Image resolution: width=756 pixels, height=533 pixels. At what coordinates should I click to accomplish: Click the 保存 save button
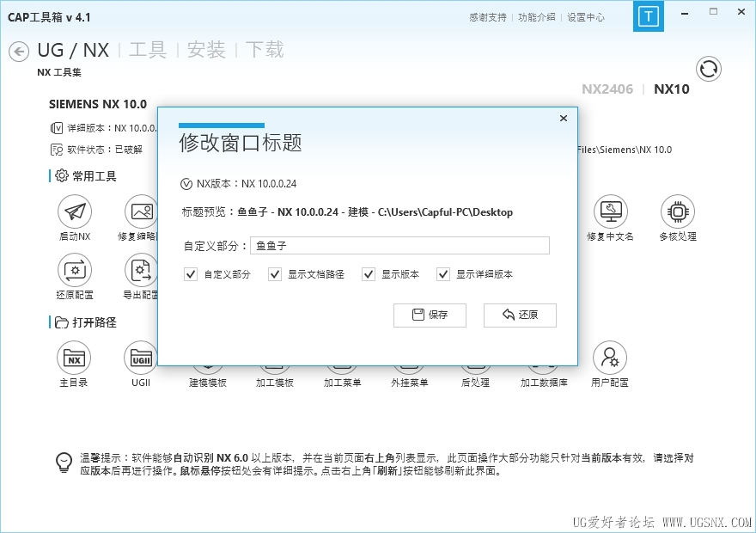coord(430,315)
